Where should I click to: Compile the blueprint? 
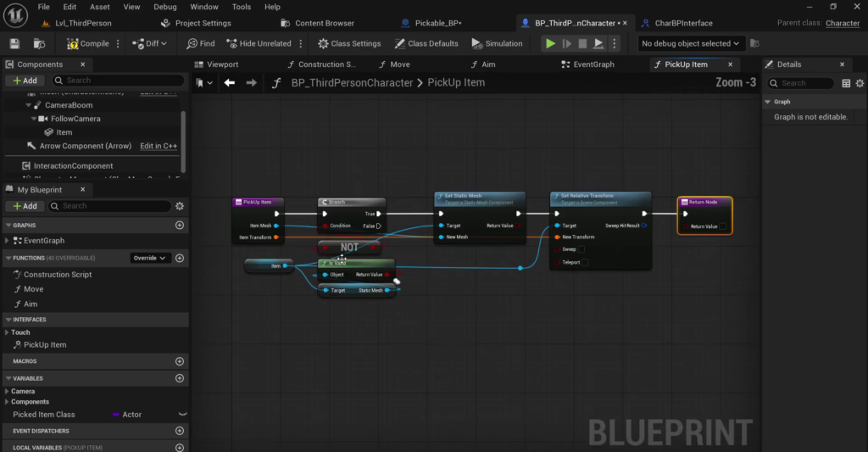click(88, 43)
